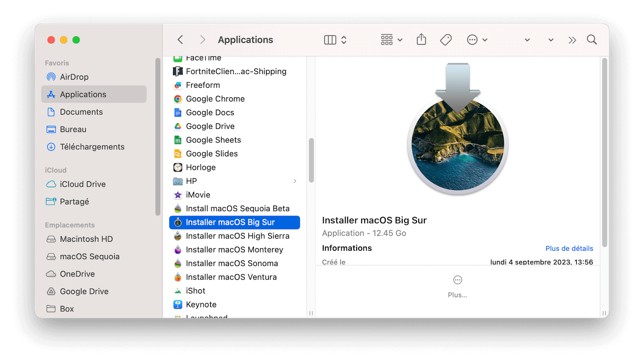Select the Freeform app icon
Viewport: 644px width, 364px height.
[x=178, y=85]
